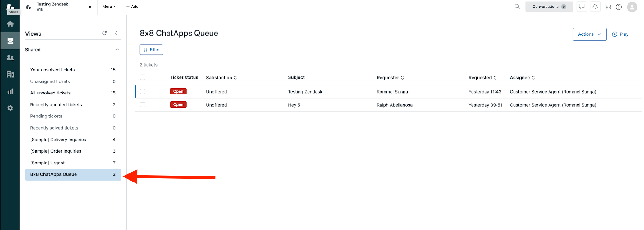Viewport: 644px width, 230px height.
Task: Open the Actions dropdown
Action: [589, 34]
